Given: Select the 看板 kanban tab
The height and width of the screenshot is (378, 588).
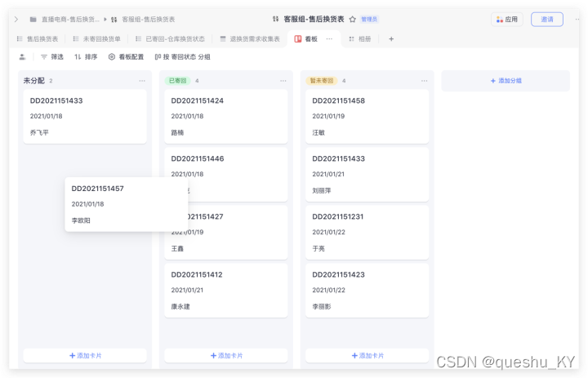Looking at the screenshot, I should (306, 39).
